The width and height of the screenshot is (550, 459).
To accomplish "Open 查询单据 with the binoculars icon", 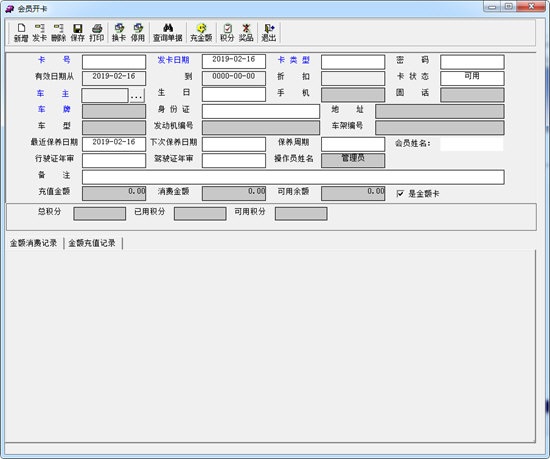I will [168, 33].
